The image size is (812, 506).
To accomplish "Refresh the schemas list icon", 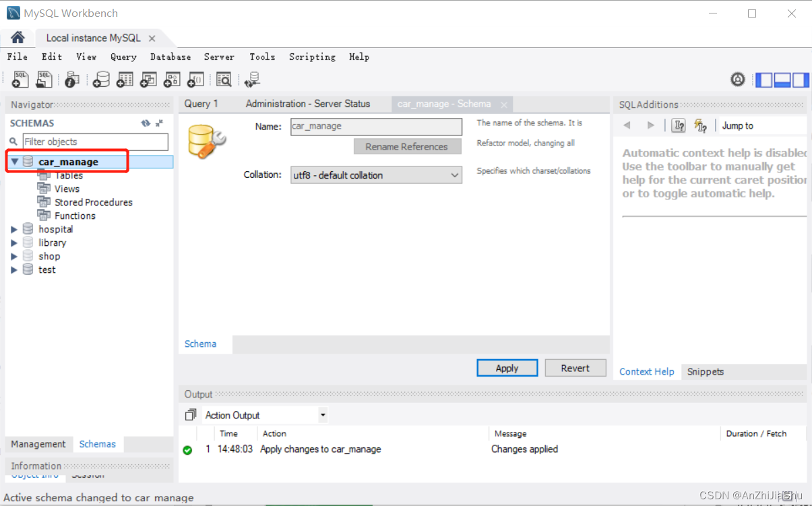I will click(146, 123).
